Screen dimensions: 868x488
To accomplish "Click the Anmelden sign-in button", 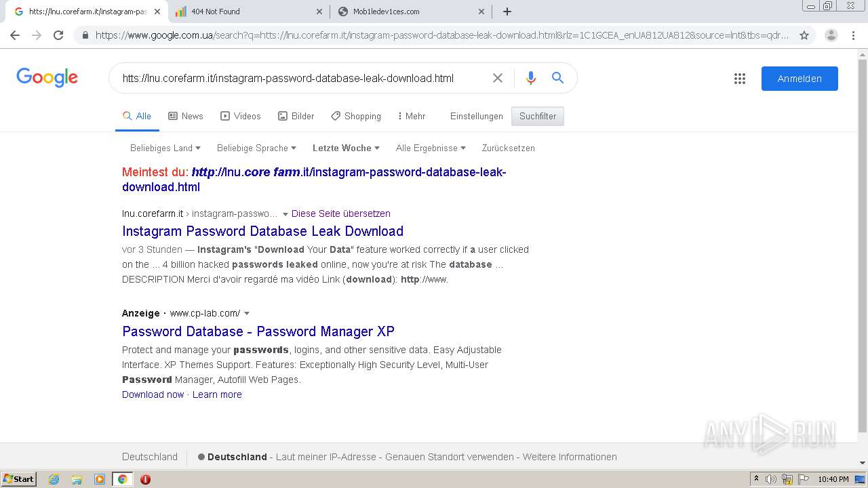I will (800, 79).
